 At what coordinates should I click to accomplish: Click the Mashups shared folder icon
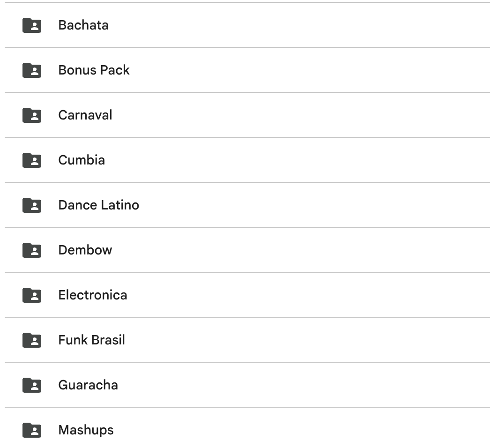[32, 430]
